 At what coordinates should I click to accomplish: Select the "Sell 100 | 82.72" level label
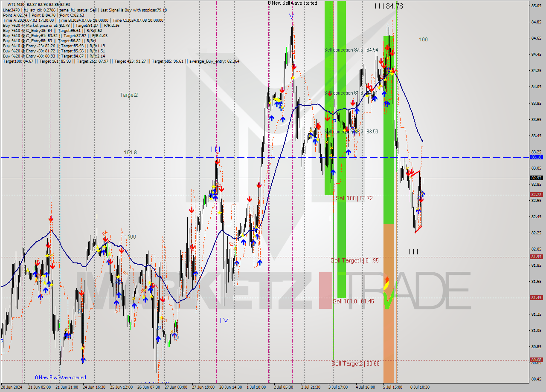[354, 198]
